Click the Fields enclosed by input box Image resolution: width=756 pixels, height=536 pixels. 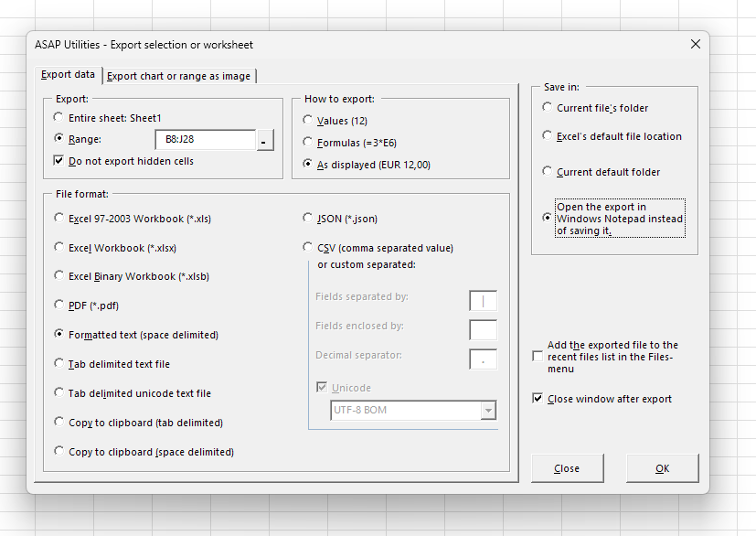tap(483, 330)
